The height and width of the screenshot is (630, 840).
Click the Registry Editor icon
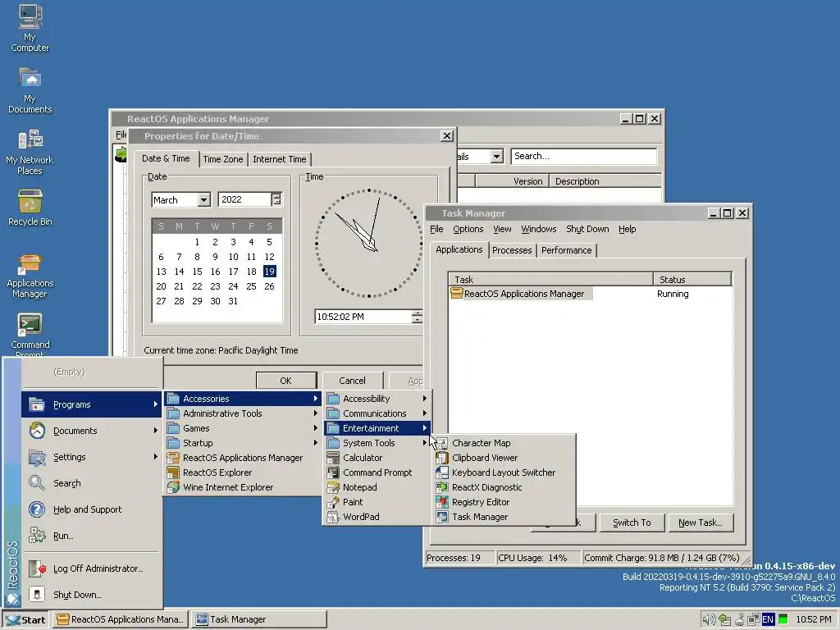click(x=442, y=502)
